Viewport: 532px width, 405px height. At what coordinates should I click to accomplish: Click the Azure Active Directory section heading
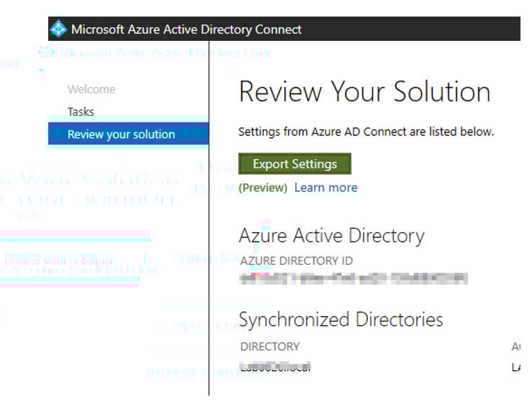pos(332,235)
